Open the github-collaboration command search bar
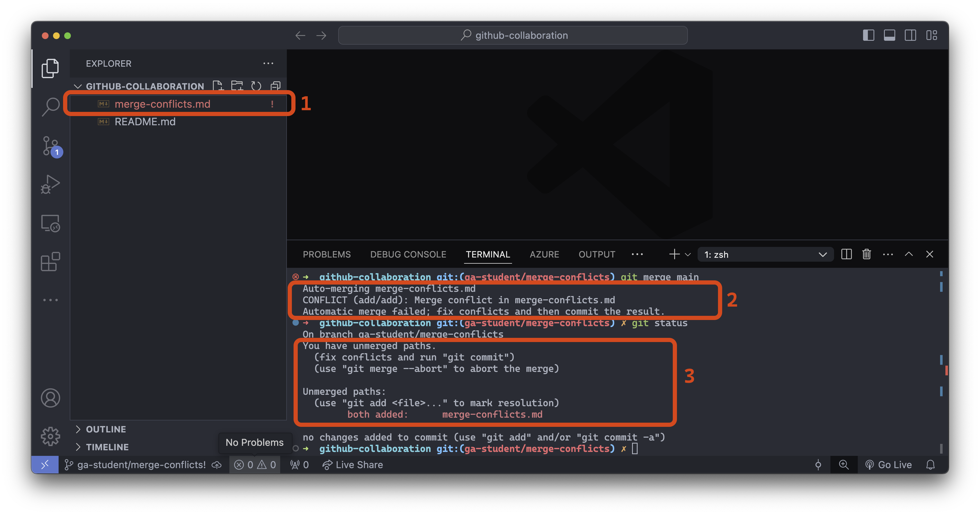Viewport: 980px width, 515px height. click(512, 35)
